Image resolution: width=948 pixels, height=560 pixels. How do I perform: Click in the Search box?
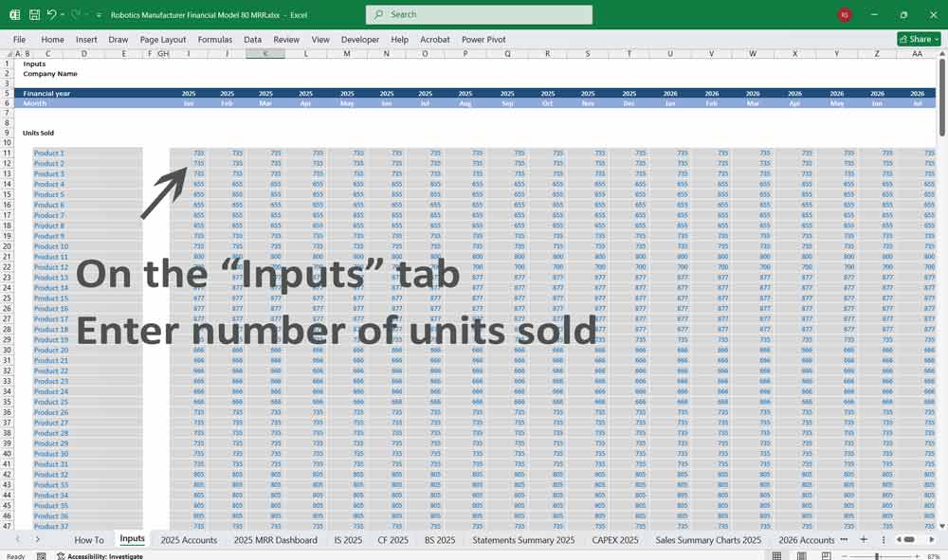479,15
